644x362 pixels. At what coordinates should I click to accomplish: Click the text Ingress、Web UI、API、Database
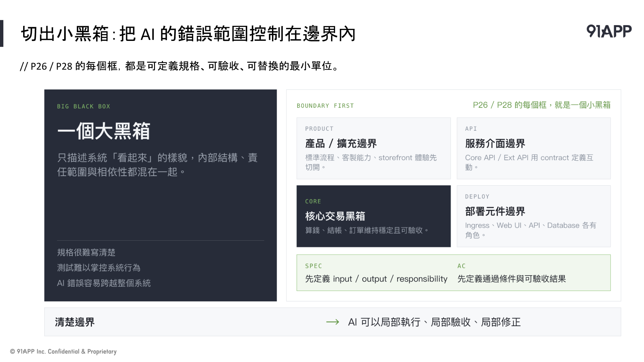pyautogui.click(x=531, y=230)
